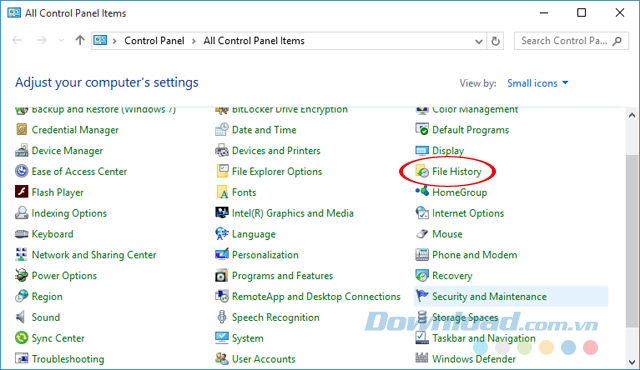640x370 pixels.
Task: Open the Troubleshooting icon
Action: tap(22, 359)
